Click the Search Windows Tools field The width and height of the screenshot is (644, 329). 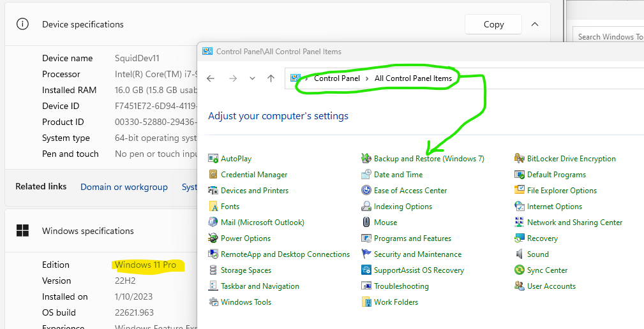[610, 36]
